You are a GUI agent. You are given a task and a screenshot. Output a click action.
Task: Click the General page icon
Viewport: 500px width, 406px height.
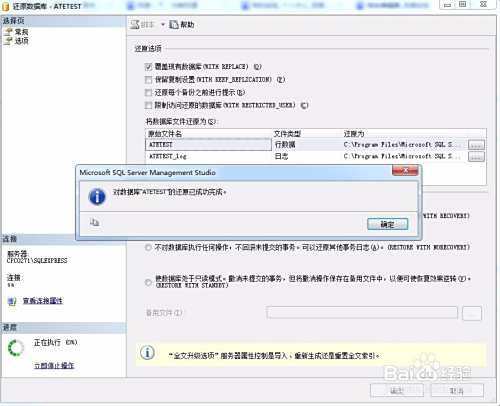(8, 32)
